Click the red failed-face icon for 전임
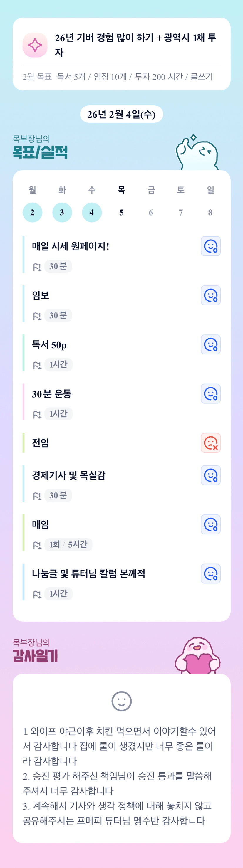Screen dimensions: 243x868 point(211,443)
